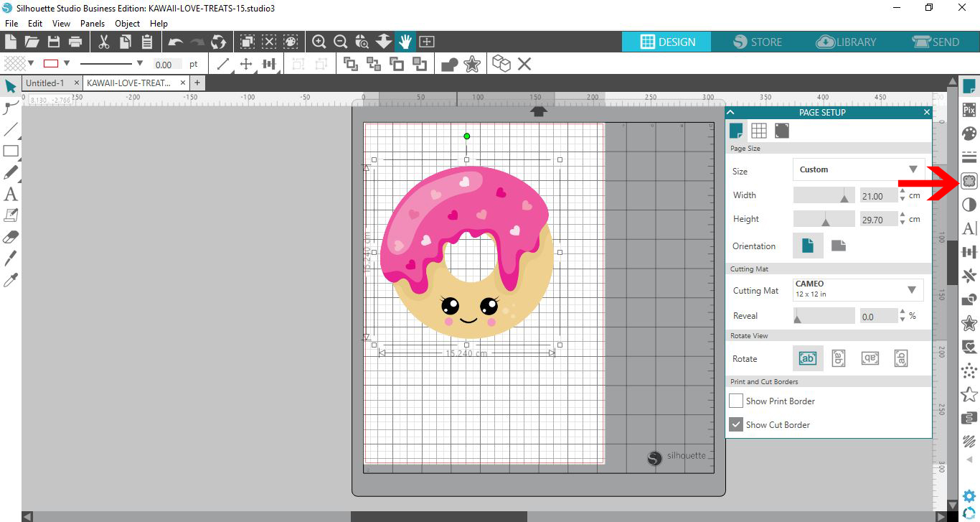Image resolution: width=980 pixels, height=522 pixels.
Task: Open the Object menu
Action: pyautogui.click(x=128, y=24)
